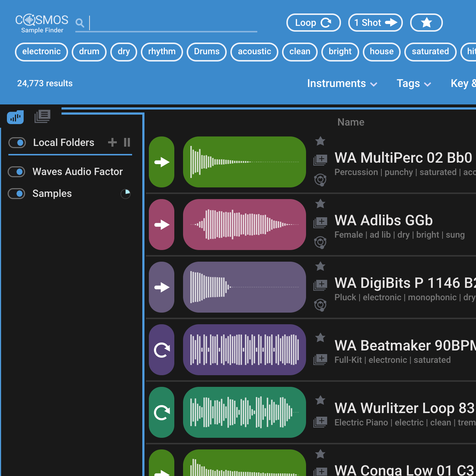Play the WA Beatmaker 90BPM loop
The image size is (476, 476).
(x=162, y=350)
